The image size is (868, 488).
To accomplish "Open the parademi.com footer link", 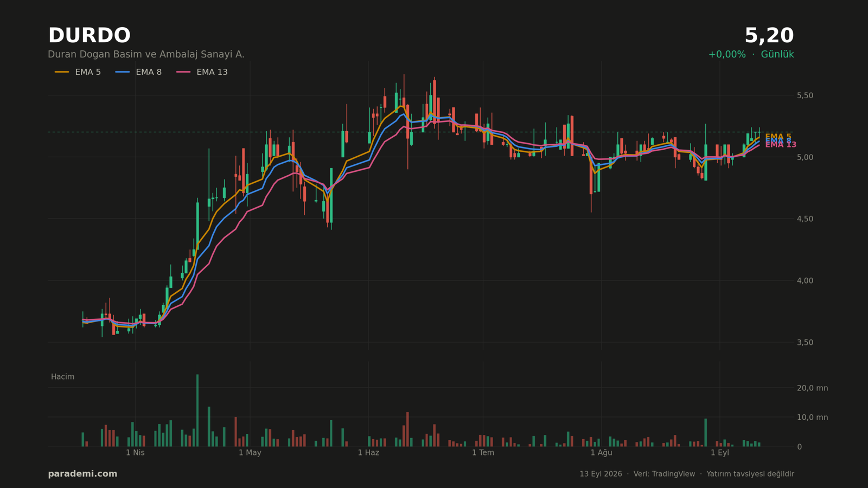I will [82, 474].
